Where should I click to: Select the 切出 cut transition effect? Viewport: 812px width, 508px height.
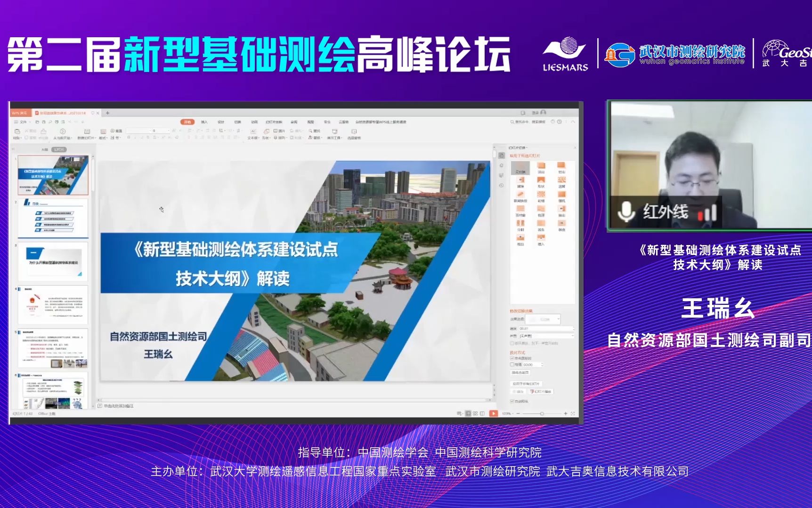[x=561, y=168]
